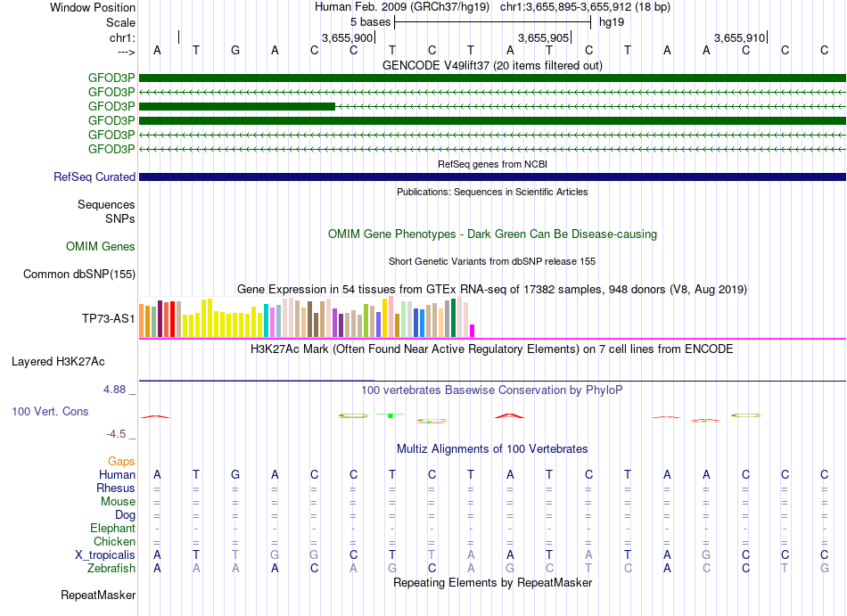Click the G base in the top ruler
The height and width of the screenshot is (616, 847).
[235, 50]
